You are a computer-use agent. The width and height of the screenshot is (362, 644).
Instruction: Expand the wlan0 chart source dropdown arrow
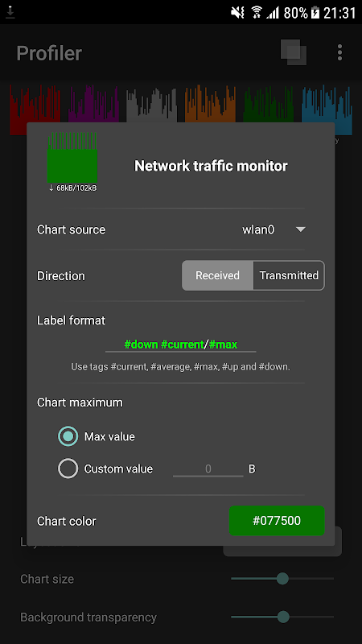[300, 229]
